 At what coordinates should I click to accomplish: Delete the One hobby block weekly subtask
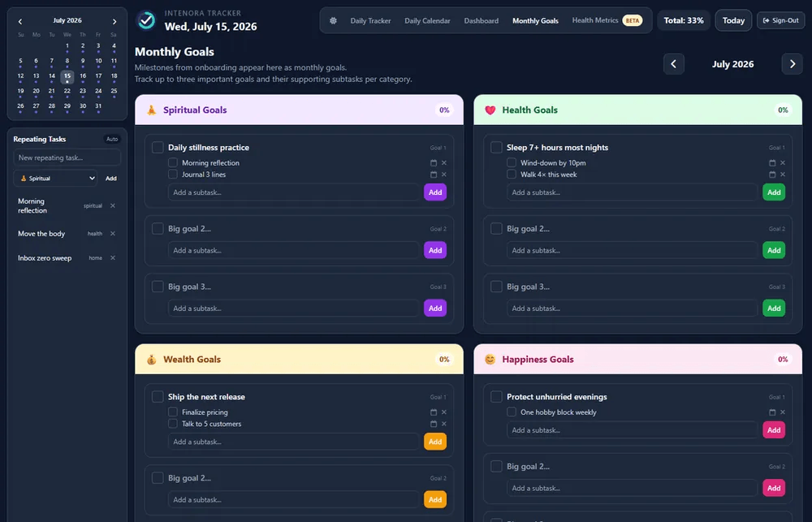tap(783, 412)
